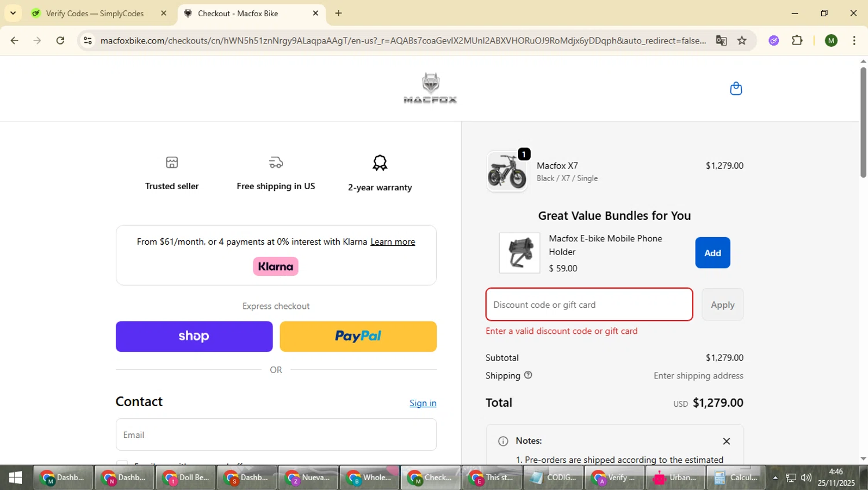
Task: Add the Mobile Phone Holder bundle
Action: [x=712, y=253]
